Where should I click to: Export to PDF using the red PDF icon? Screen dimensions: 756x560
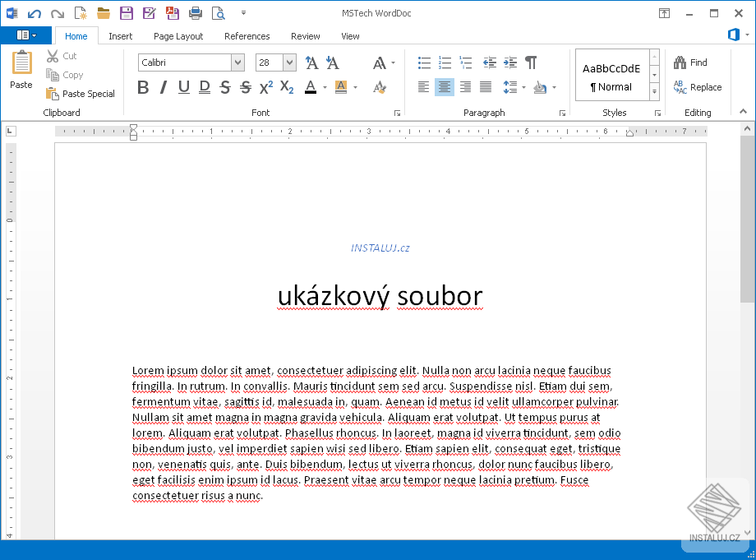(x=172, y=13)
